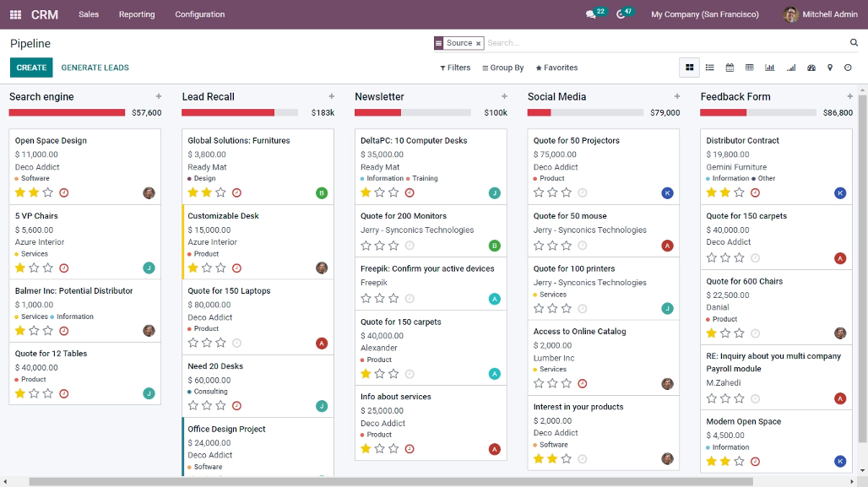Open the Group By dropdown

click(x=502, y=68)
